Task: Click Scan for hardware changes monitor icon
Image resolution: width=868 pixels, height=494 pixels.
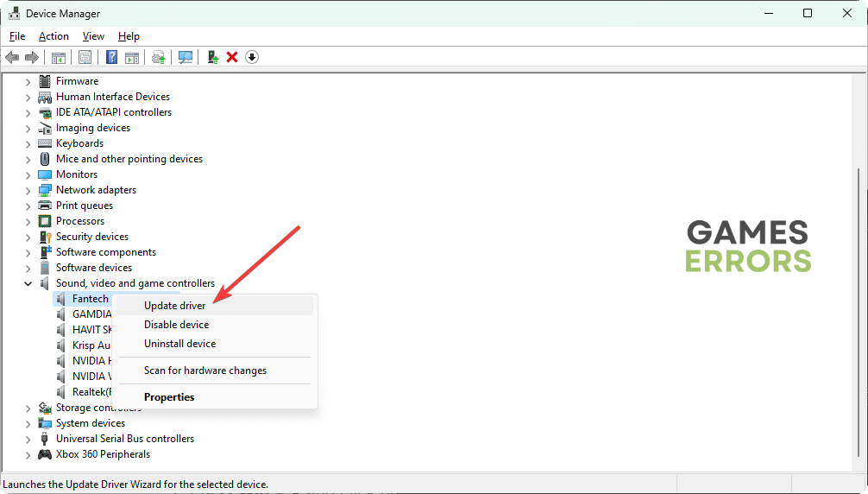Action: pos(186,57)
